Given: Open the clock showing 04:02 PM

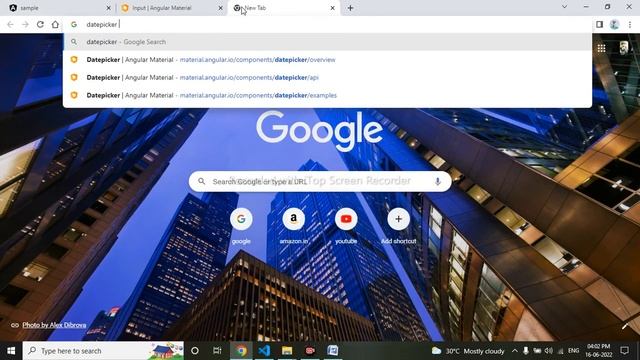Looking at the screenshot, I should [x=599, y=351].
